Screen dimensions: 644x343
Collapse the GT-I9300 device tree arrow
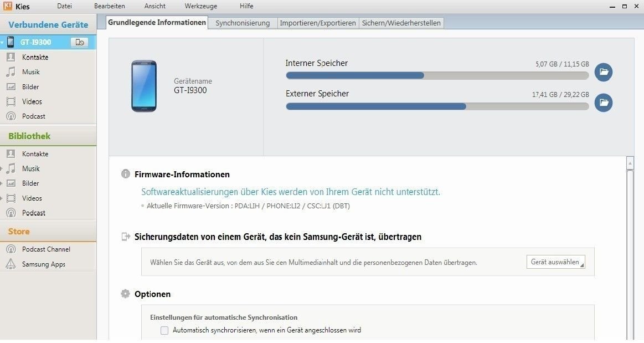point(2,42)
